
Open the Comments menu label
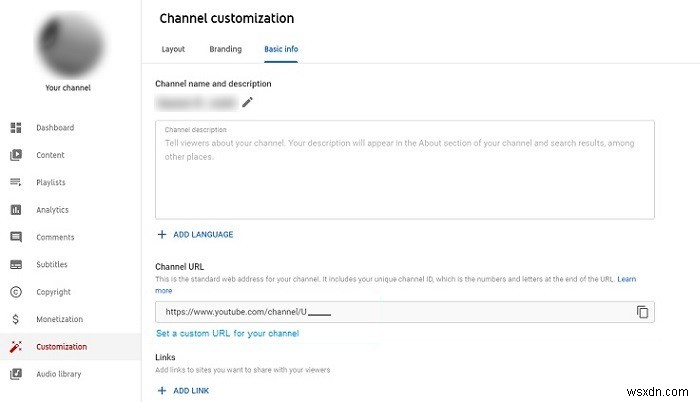point(55,237)
